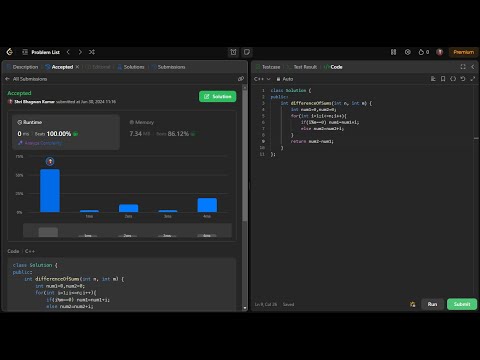Viewport: 480px width, 360px height.
Task: Click the format code icon
Action: [433, 79]
